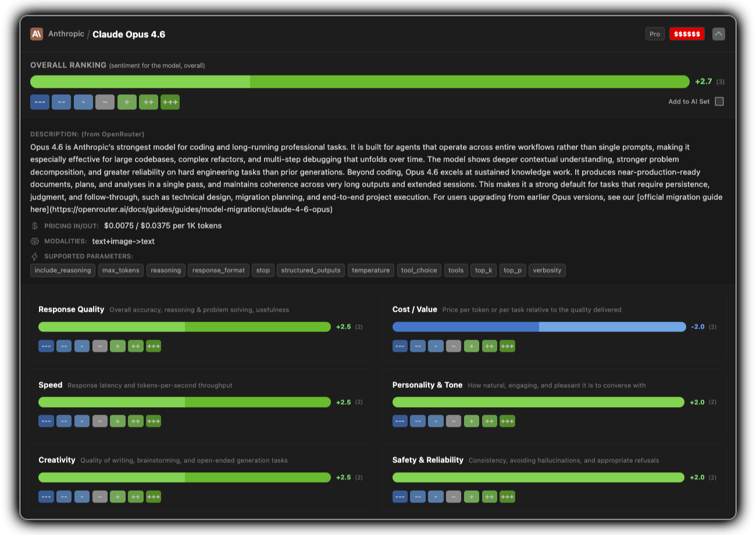Rate Personality & Tone with +++ button
This screenshot has width=756, height=535.
tap(507, 421)
